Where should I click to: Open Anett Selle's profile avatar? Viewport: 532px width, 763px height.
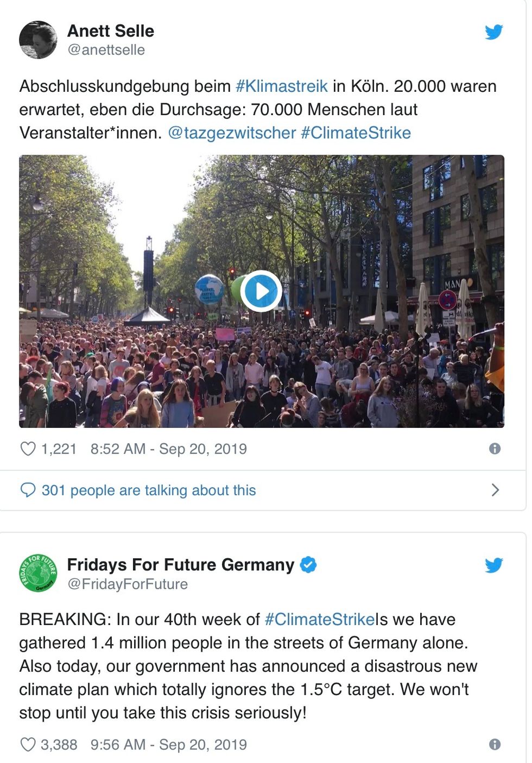click(38, 40)
